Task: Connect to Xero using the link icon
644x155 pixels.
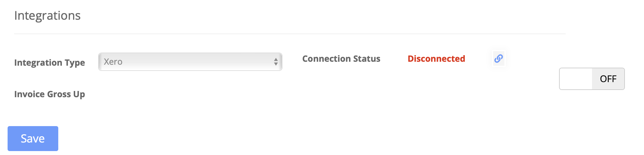Action: pyautogui.click(x=498, y=58)
